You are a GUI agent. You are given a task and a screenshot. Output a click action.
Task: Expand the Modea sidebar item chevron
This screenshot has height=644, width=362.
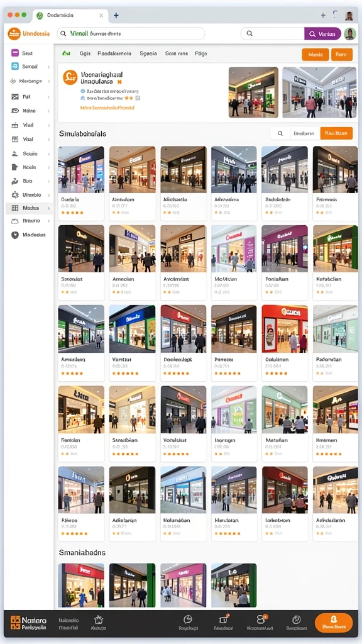point(48,209)
